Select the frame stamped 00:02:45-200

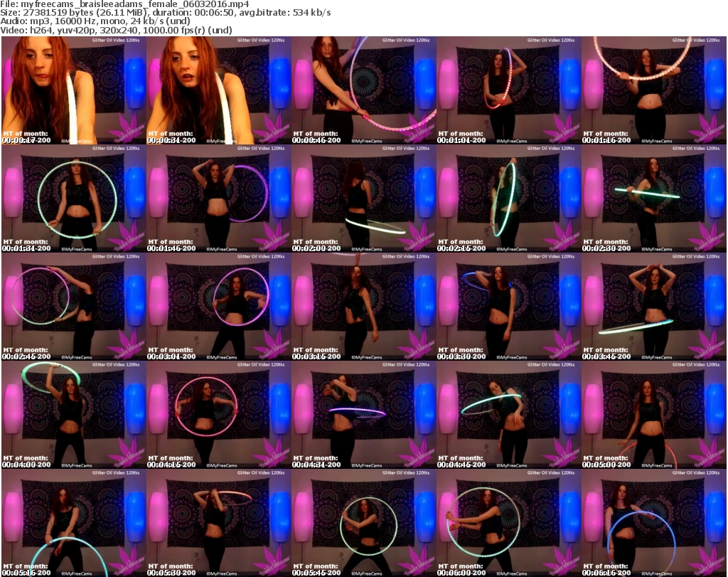[x=74, y=307]
